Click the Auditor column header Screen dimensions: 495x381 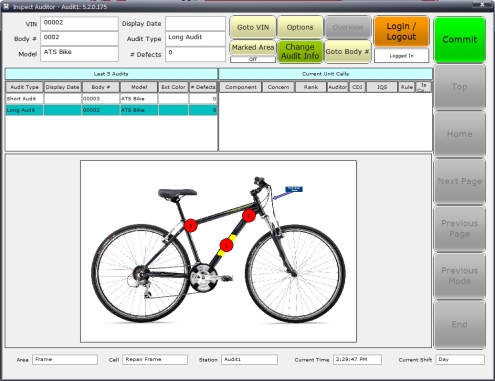click(338, 87)
